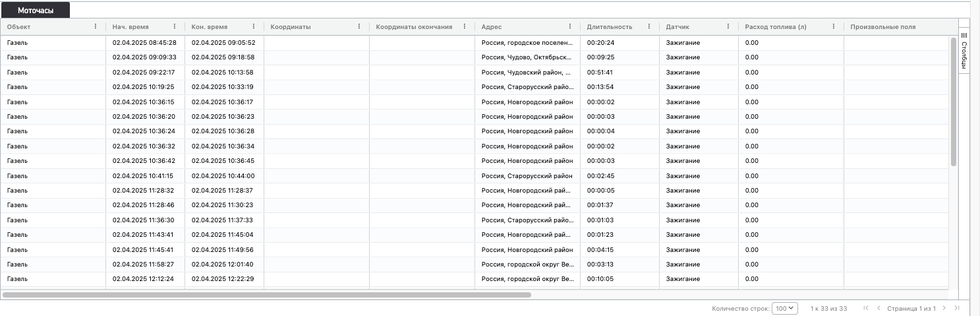This screenshot has height=316, width=980.
Task: Click duration cell 00:04:15
Action: coord(600,249)
